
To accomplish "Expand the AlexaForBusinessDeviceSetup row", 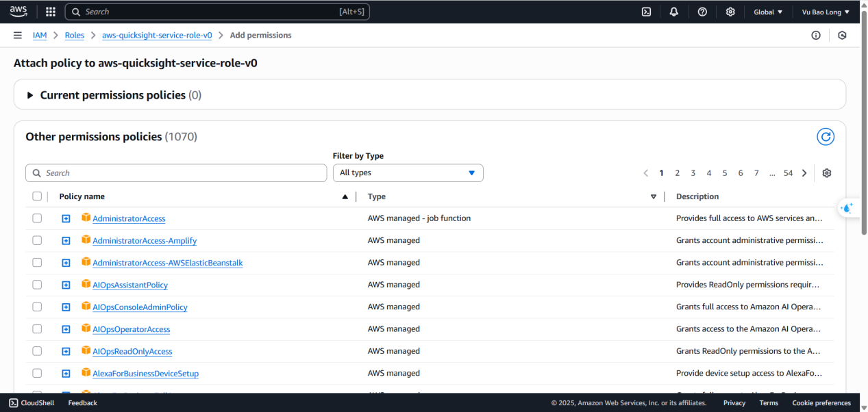I will (x=66, y=374).
